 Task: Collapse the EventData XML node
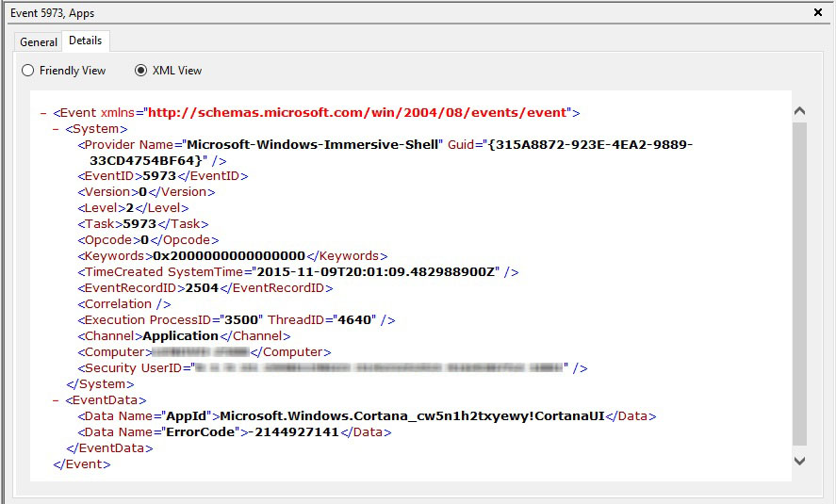(56, 400)
